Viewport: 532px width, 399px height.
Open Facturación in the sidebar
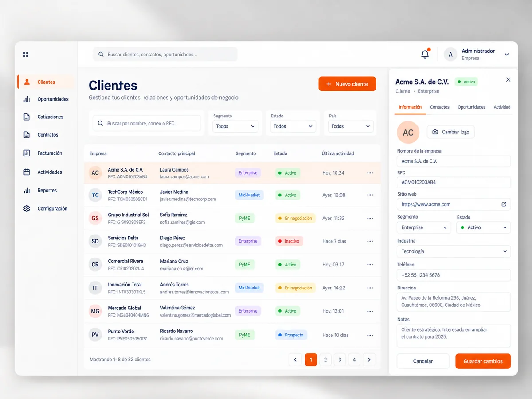47,153
